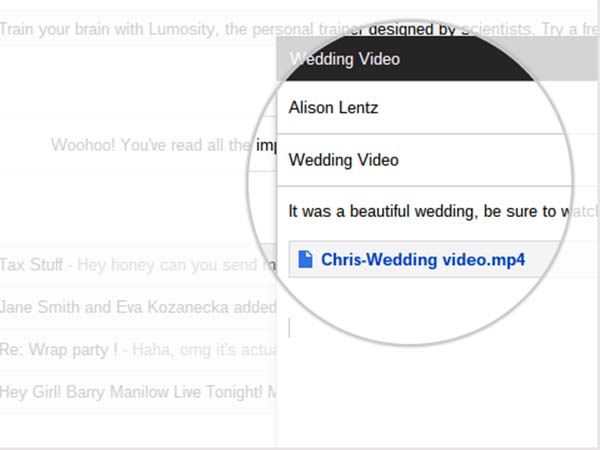The width and height of the screenshot is (600, 450).
Task: Click the 'Hey honey can you send' preview snippet
Action: 170,265
